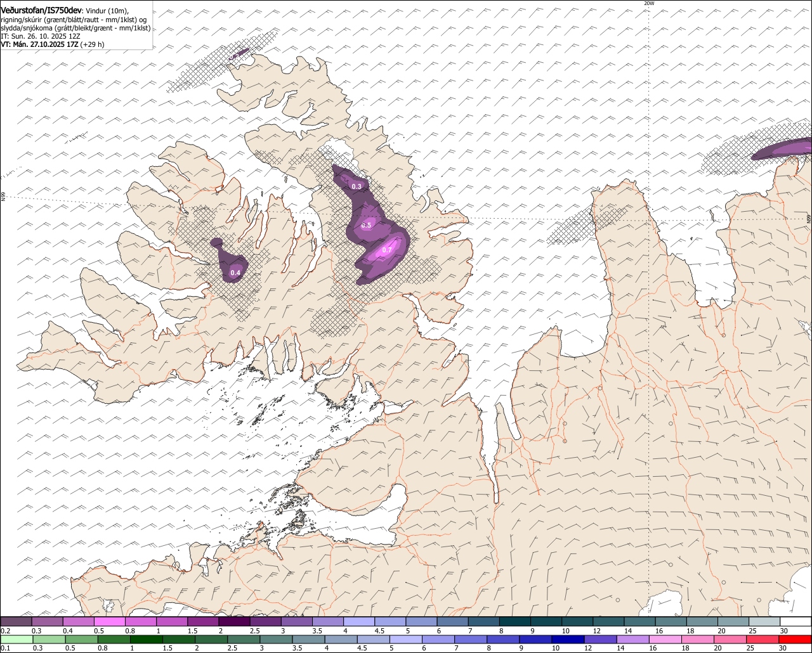812x653 pixels.
Task: Pick the pale green rain swatch starting at 0.1
Action: (x=16, y=639)
